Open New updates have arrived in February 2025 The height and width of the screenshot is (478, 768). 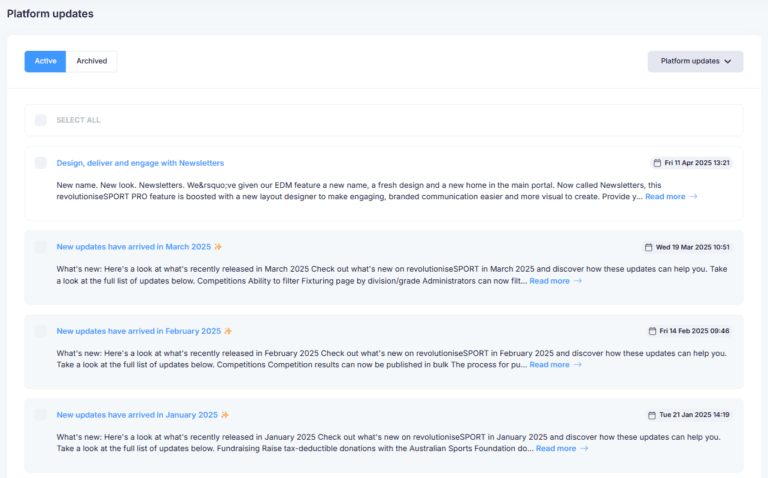[x=138, y=331]
